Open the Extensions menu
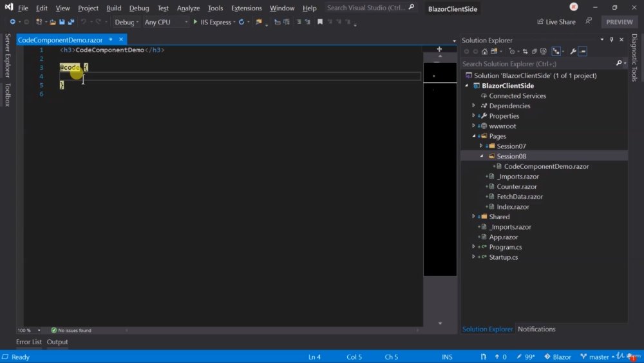 (247, 8)
